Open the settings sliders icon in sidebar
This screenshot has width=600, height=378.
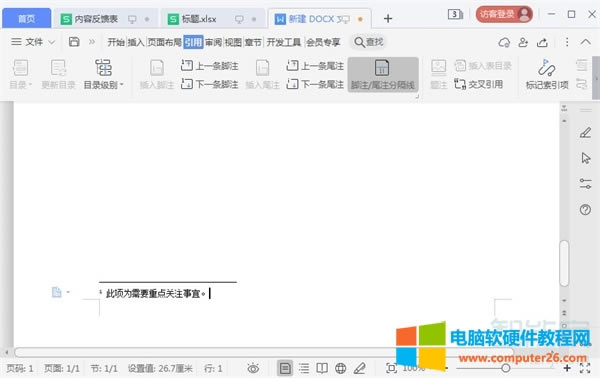pos(585,184)
